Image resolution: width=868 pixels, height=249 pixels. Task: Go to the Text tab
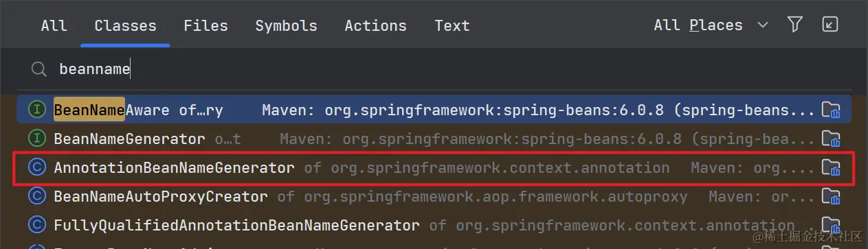(452, 26)
